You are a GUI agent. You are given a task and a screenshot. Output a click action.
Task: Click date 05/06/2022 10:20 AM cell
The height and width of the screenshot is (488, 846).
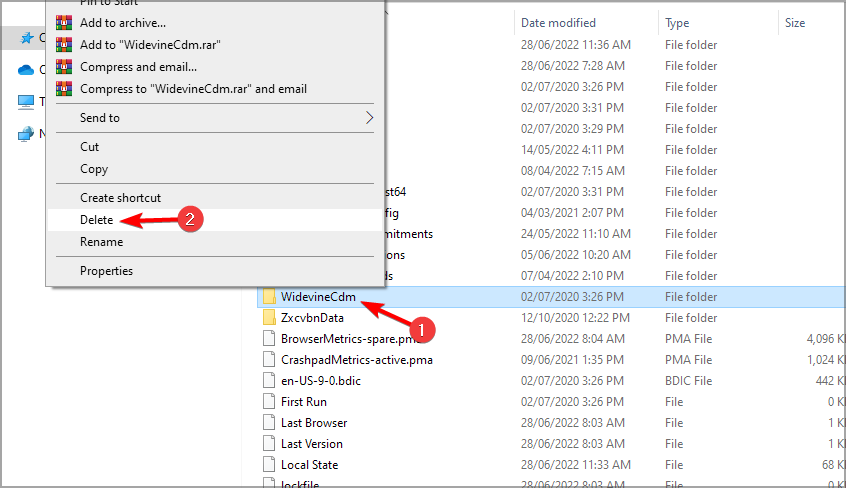(576, 255)
